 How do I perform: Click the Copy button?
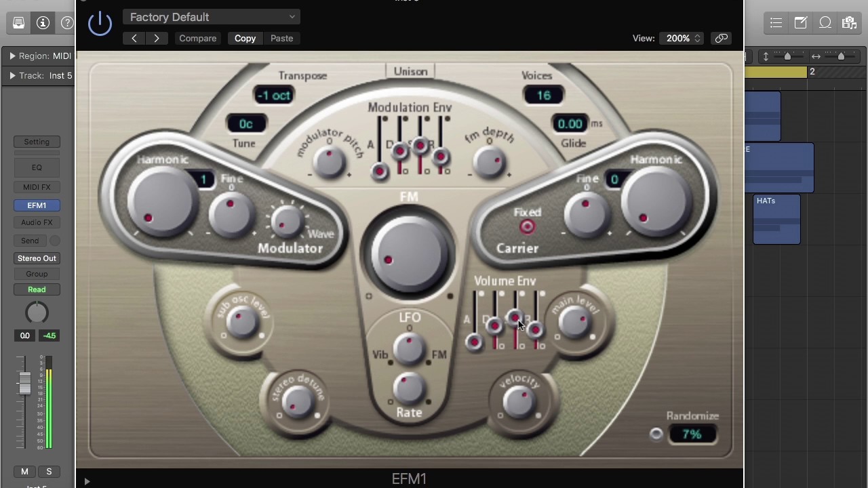[245, 39]
